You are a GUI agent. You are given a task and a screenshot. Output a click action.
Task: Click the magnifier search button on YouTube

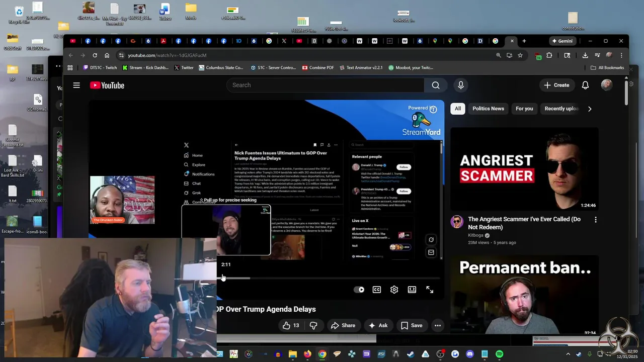(436, 85)
